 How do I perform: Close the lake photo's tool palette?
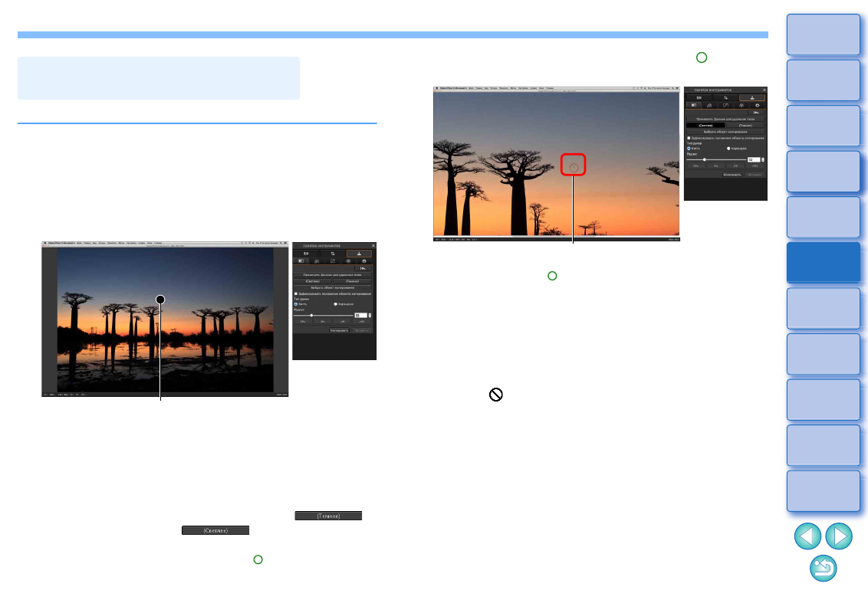373,246
